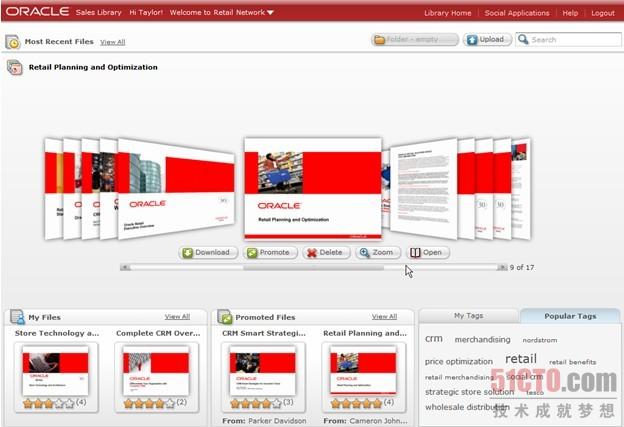Click the right arrow of carousel scrollbar

[502, 267]
